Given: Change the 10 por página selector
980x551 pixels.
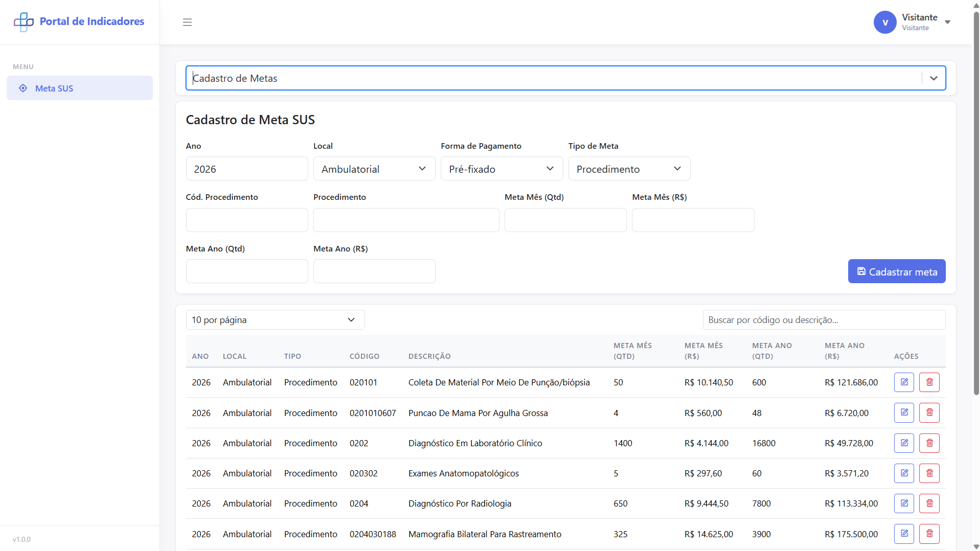Looking at the screenshot, I should point(275,320).
